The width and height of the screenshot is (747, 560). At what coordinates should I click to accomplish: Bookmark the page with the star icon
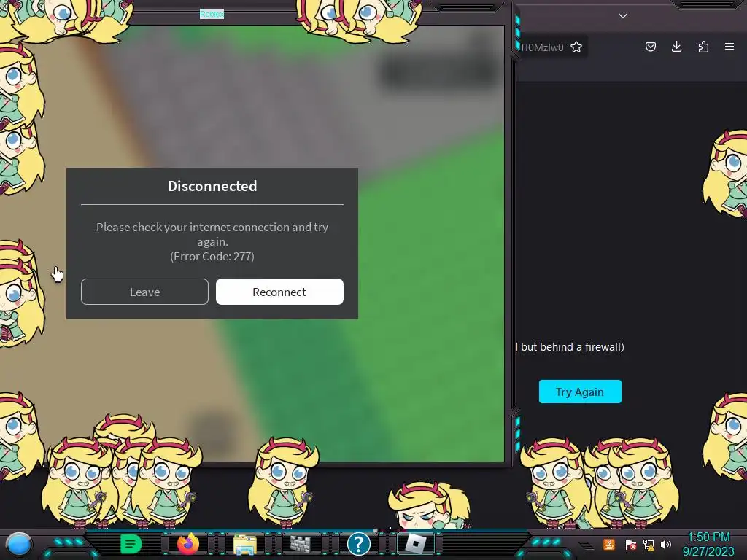tap(576, 47)
